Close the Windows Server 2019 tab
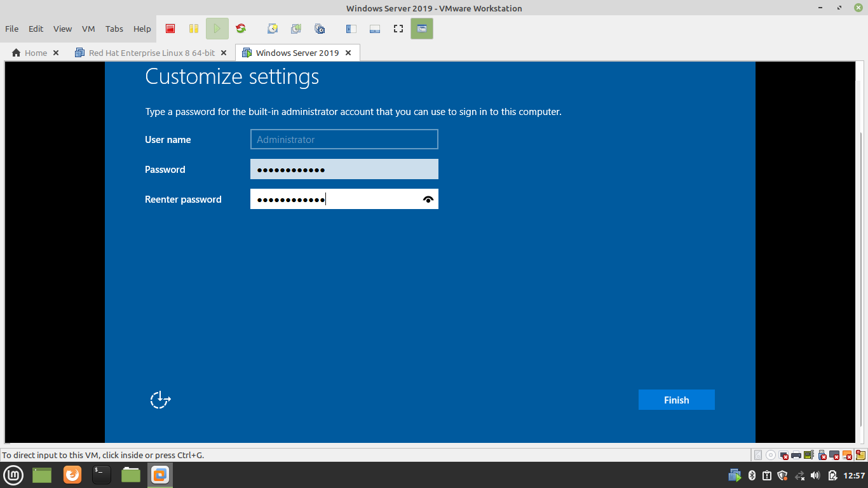This screenshot has height=488, width=868. 348,53
